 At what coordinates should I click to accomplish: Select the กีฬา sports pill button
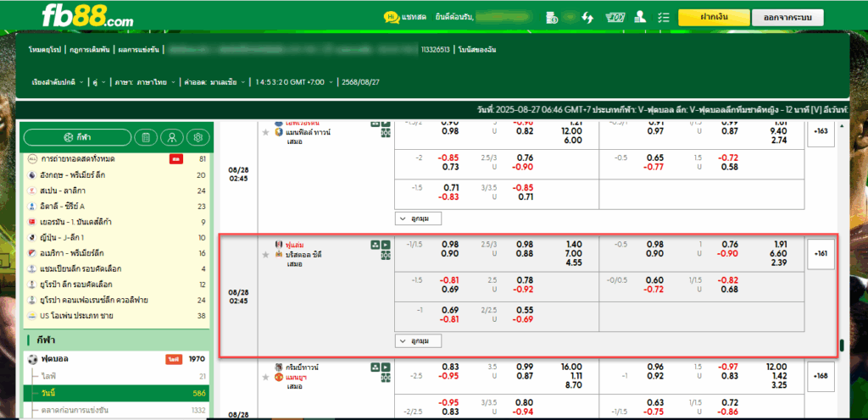[77, 137]
